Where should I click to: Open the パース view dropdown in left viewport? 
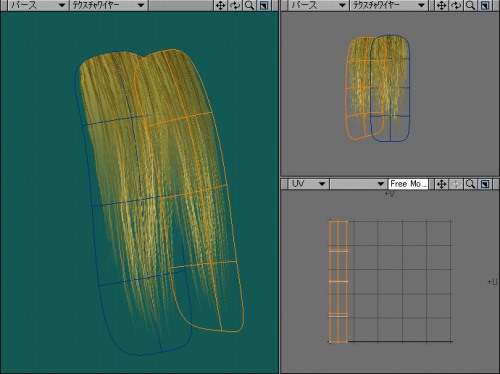click(x=38, y=5)
